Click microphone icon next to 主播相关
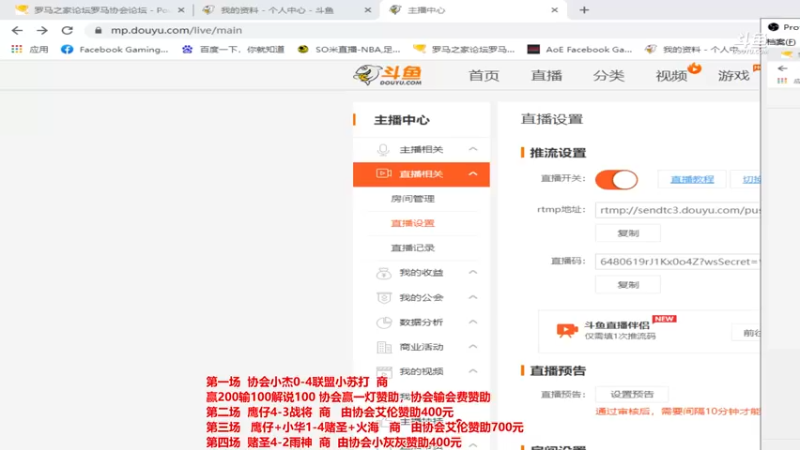The height and width of the screenshot is (450, 800). click(383, 149)
